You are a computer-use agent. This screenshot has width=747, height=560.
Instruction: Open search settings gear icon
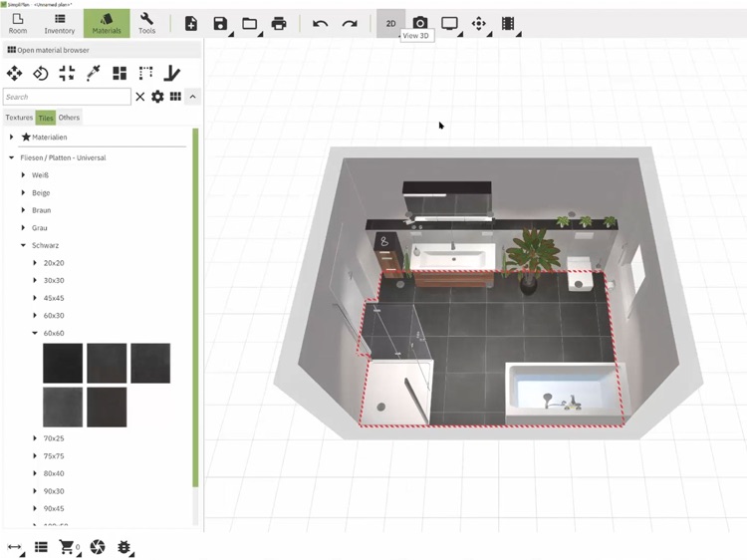pyautogui.click(x=157, y=97)
